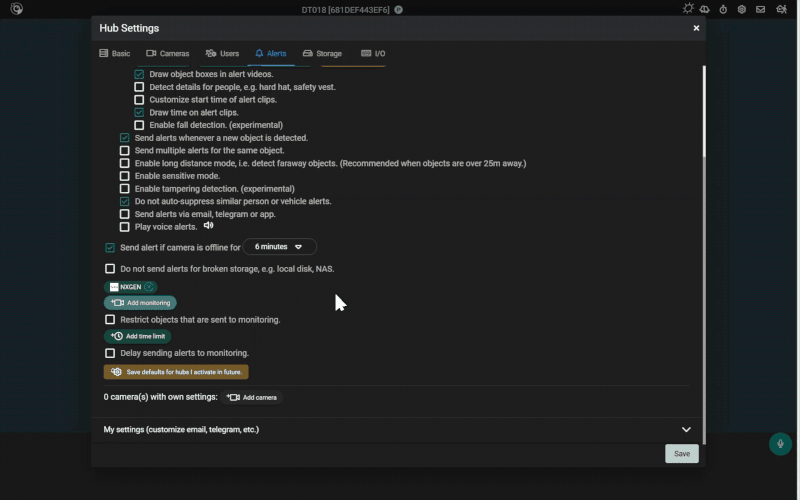The width and height of the screenshot is (800, 500).
Task: Uncheck Draw time on alert clips
Action: [140, 113]
